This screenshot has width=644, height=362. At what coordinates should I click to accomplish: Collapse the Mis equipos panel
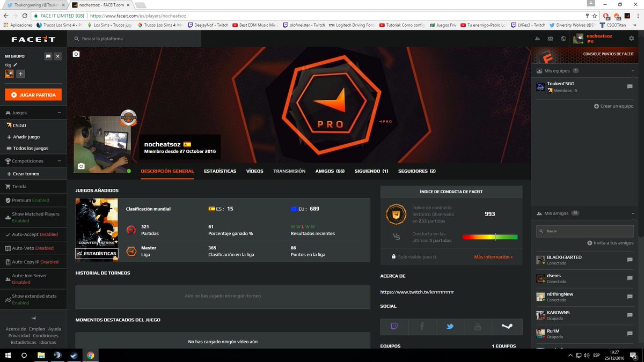633,71
